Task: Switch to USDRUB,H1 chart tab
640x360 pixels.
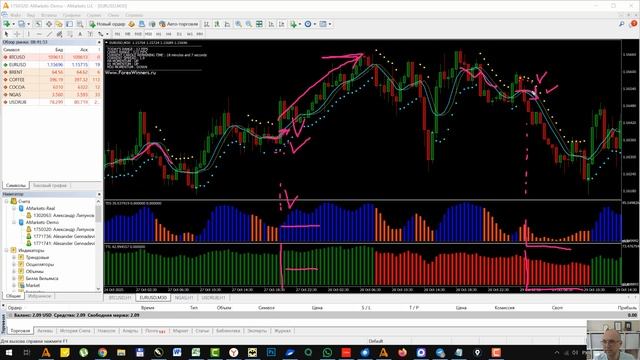Action: [x=213, y=298]
